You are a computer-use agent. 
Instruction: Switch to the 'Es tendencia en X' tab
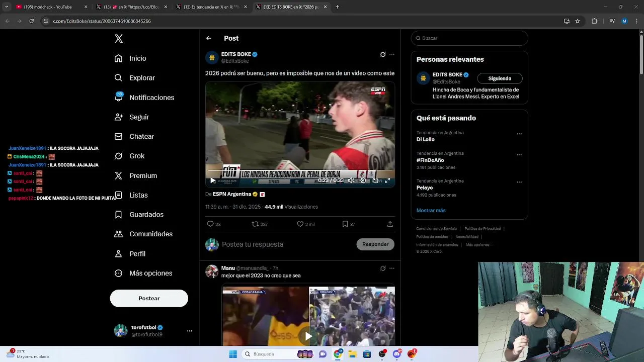212,7
